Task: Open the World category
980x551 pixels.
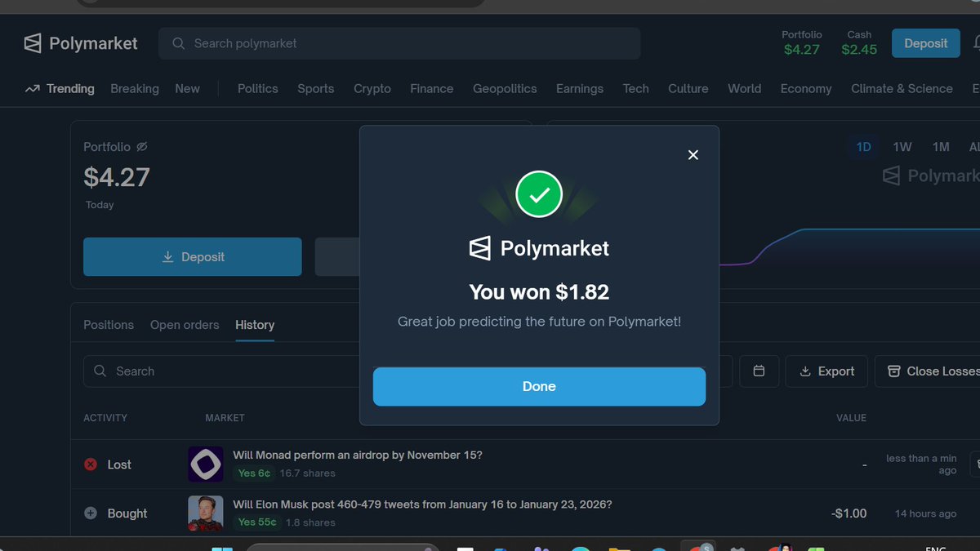Action: click(x=745, y=89)
